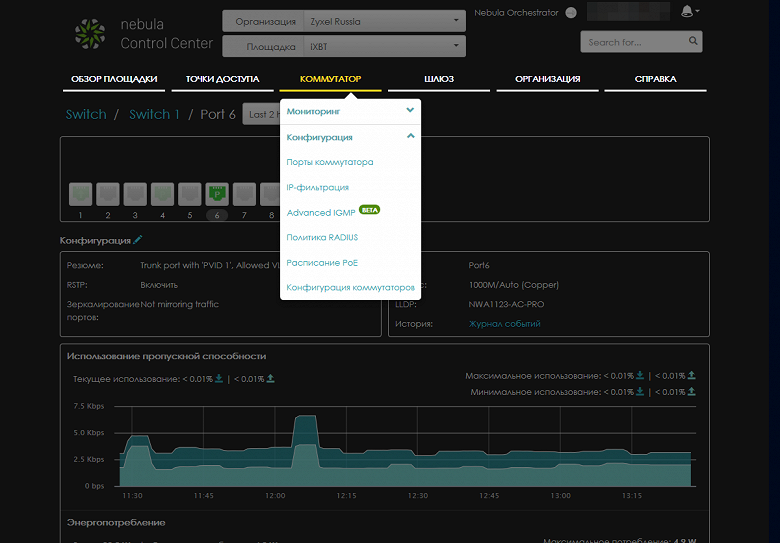Image resolution: width=780 pixels, height=543 pixels.
Task: Go to Switch 1 breadcrumb link
Action: [x=155, y=115]
